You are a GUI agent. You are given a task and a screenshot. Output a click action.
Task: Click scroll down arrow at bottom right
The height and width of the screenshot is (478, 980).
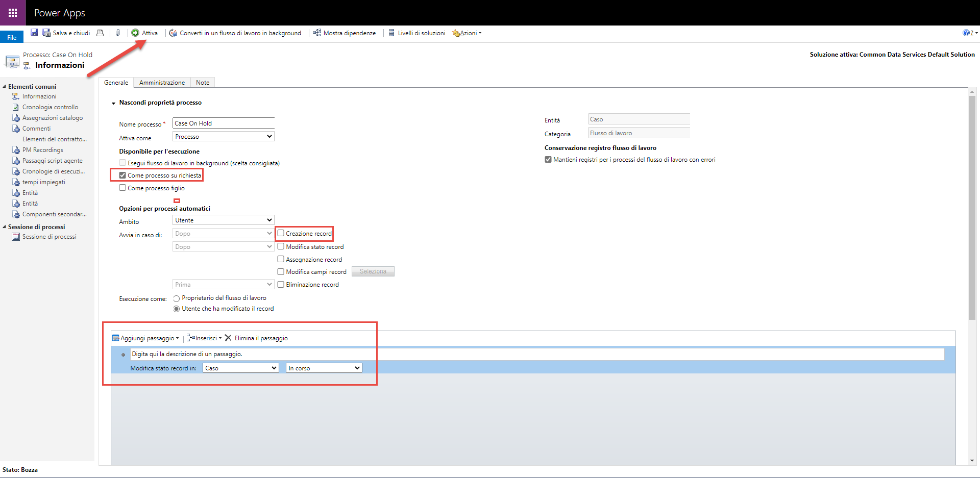point(972,461)
